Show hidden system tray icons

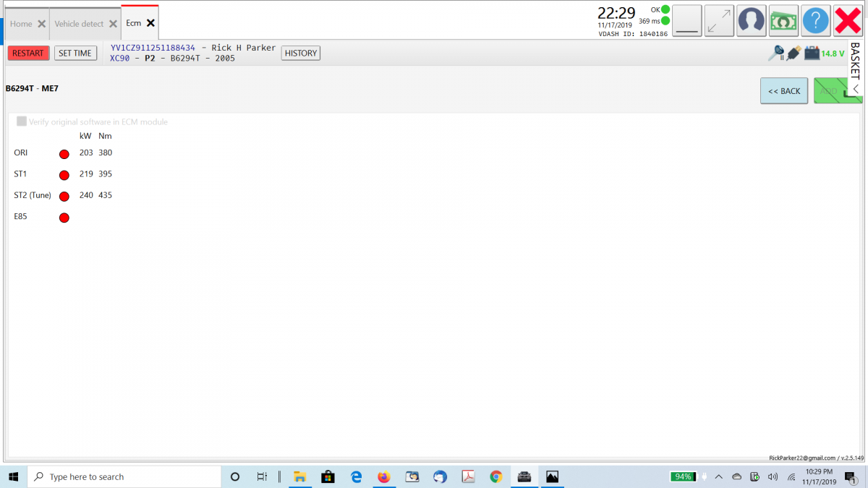pyautogui.click(x=719, y=477)
